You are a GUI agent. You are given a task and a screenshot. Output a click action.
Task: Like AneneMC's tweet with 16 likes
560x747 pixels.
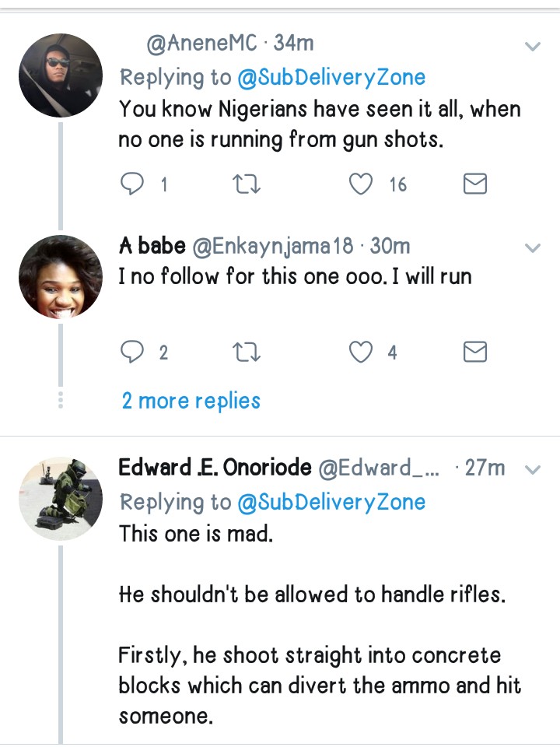click(361, 184)
